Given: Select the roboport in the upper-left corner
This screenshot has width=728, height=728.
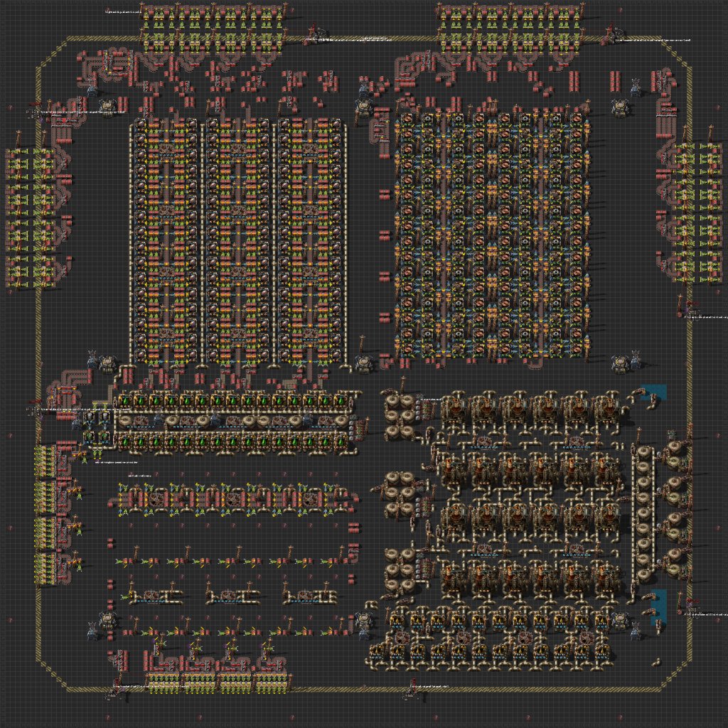Looking at the screenshot, I should tap(109, 108).
